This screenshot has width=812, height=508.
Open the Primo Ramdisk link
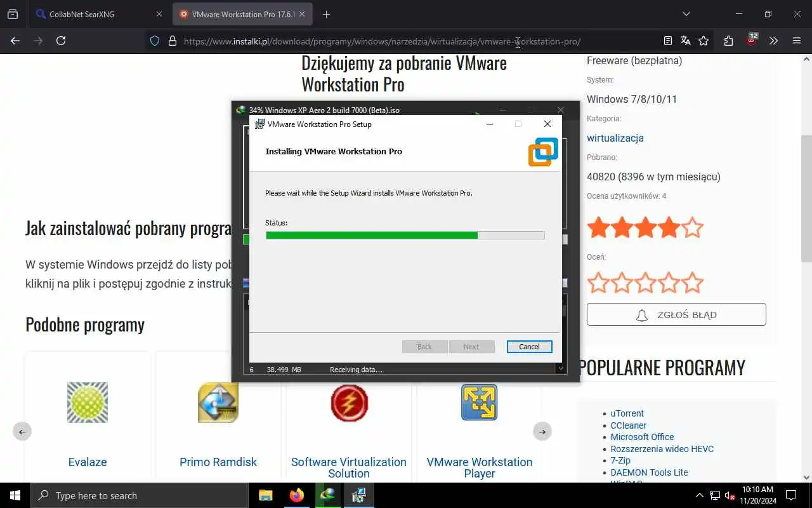point(218,462)
